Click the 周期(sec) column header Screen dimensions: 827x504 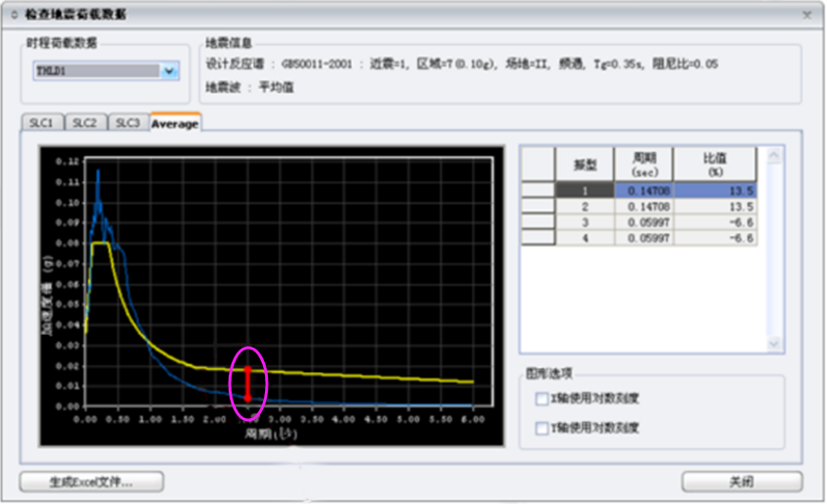click(644, 164)
